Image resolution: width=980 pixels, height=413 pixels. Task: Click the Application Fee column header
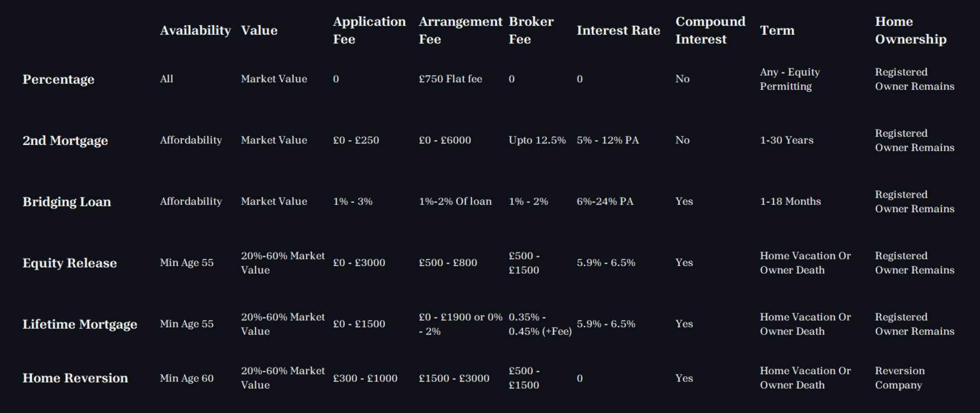pos(370,31)
